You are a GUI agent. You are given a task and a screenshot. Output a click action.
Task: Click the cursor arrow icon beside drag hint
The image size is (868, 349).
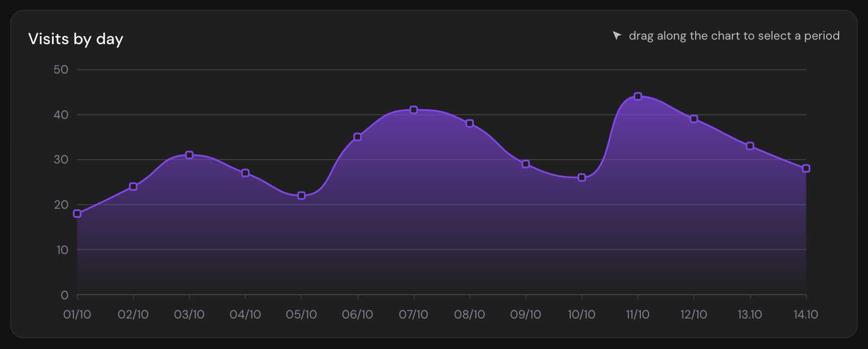[x=617, y=36]
